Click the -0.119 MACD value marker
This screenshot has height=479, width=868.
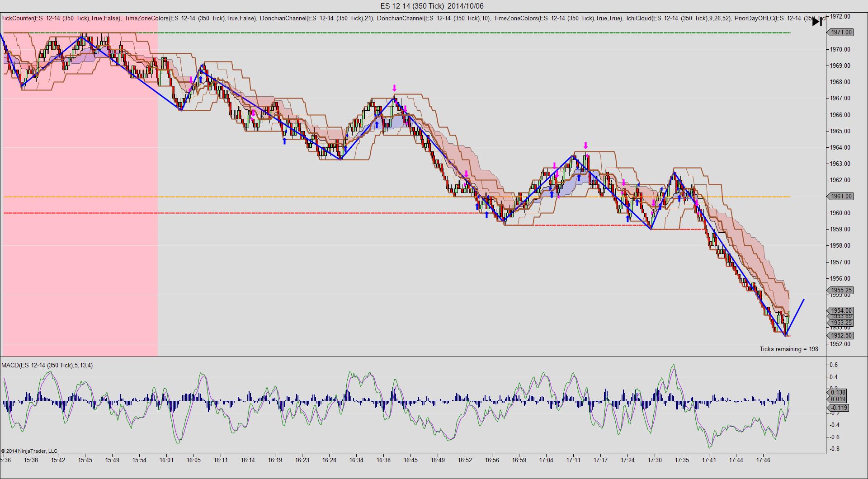[839, 408]
